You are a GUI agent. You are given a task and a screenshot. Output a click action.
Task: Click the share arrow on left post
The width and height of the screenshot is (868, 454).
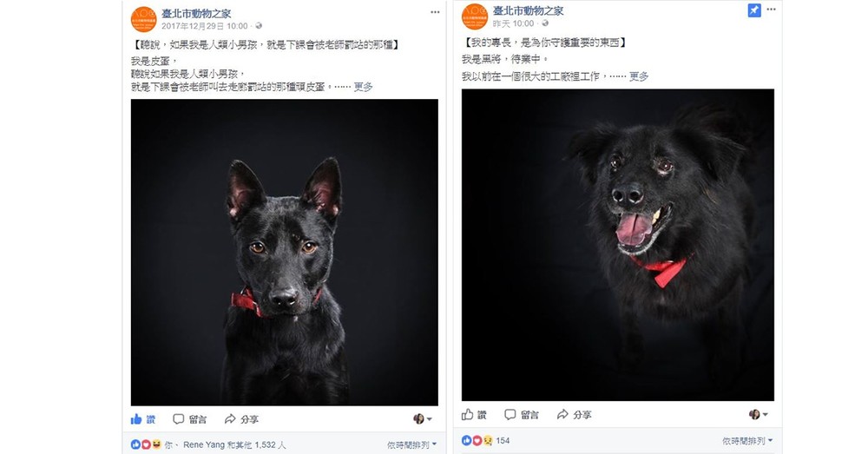click(x=230, y=419)
